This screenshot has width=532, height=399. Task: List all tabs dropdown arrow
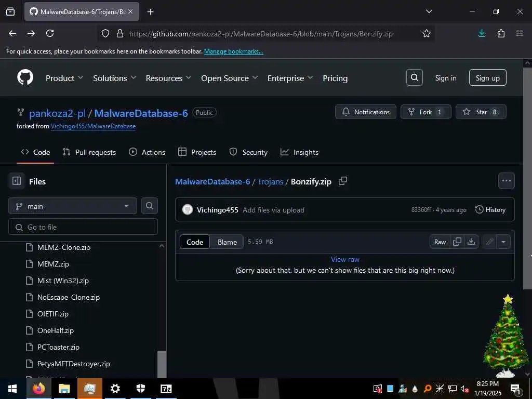(429, 11)
